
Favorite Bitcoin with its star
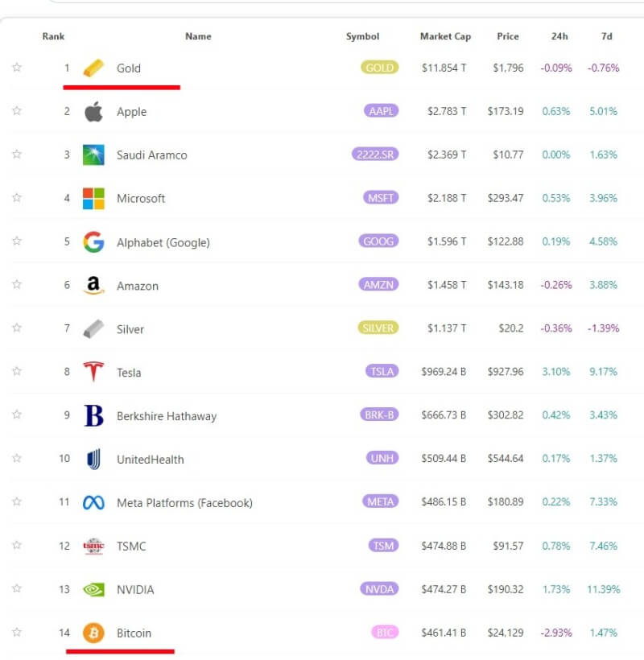coord(17,632)
